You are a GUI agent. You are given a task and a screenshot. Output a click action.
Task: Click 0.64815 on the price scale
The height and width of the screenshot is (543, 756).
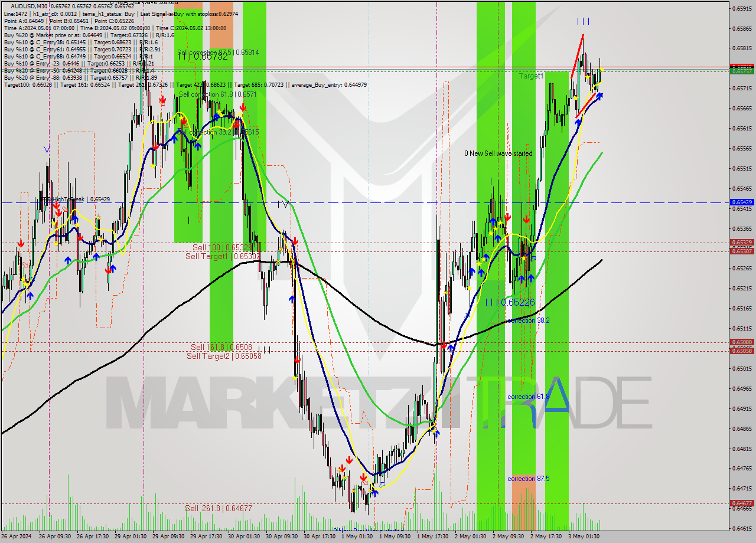click(742, 449)
